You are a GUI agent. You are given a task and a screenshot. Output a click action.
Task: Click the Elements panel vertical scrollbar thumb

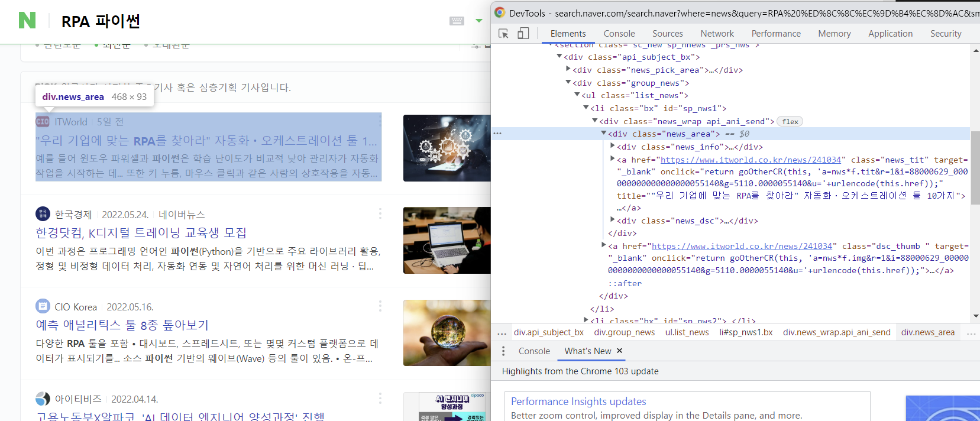[x=975, y=168]
